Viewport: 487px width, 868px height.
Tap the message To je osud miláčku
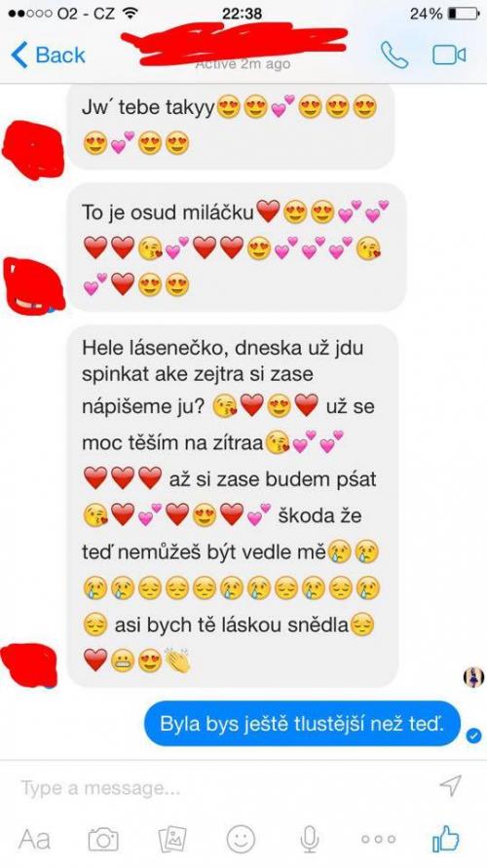click(237, 247)
